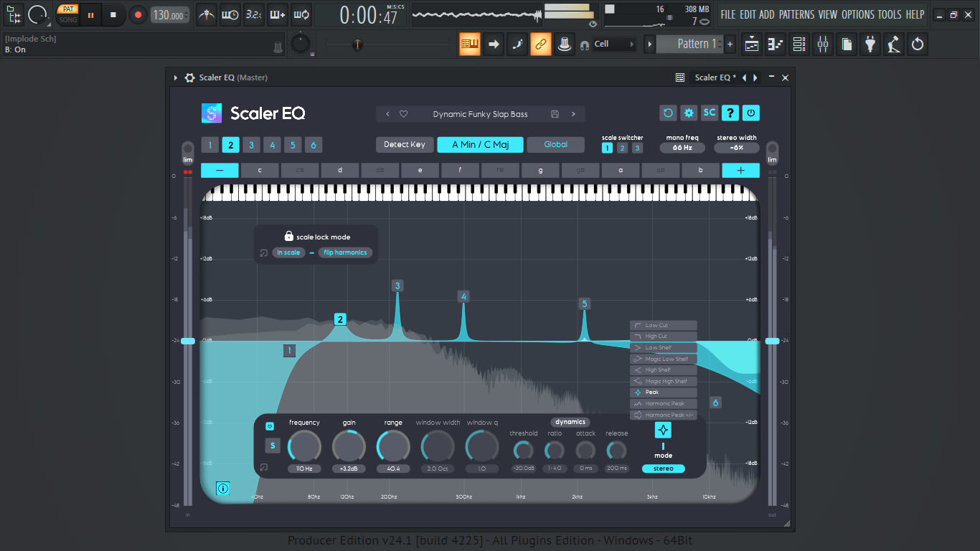The width and height of the screenshot is (980, 551).
Task: Toggle the Scaler EQ power bypass button
Action: coord(750,113)
